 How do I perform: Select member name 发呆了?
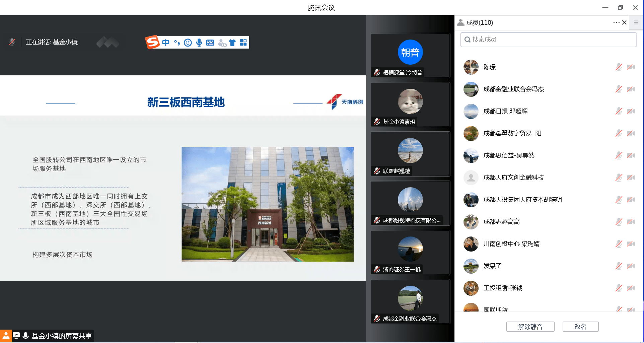pyautogui.click(x=492, y=266)
